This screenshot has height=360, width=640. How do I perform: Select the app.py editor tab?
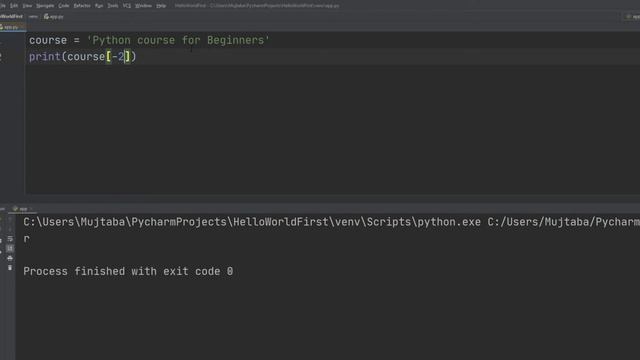coord(10,27)
